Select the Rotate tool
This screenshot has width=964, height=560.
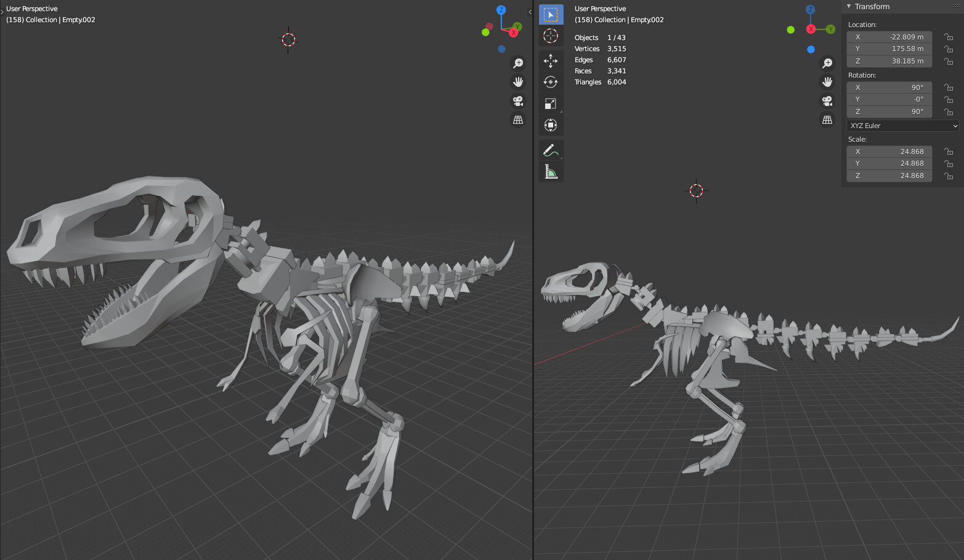click(x=551, y=82)
